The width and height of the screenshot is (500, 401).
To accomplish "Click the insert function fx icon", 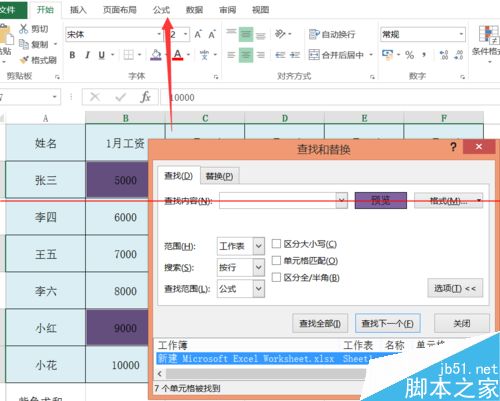I will [x=146, y=97].
